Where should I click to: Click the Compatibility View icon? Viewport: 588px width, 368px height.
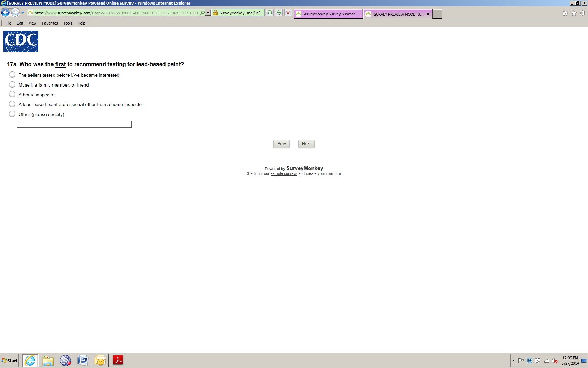[x=270, y=13]
